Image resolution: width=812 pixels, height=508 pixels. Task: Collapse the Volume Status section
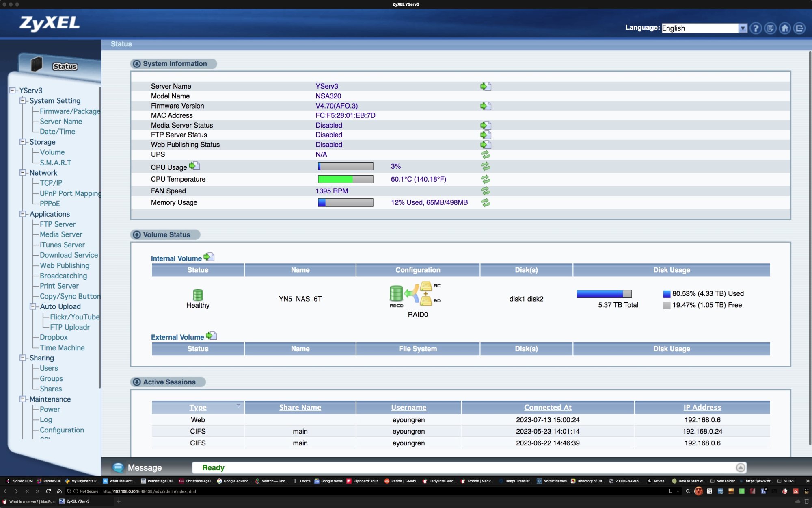137,235
